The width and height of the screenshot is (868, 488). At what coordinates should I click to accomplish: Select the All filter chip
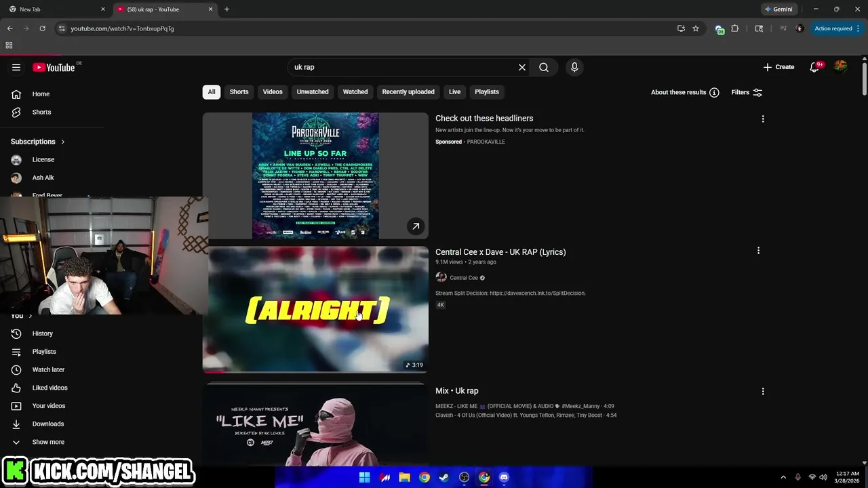pos(212,91)
